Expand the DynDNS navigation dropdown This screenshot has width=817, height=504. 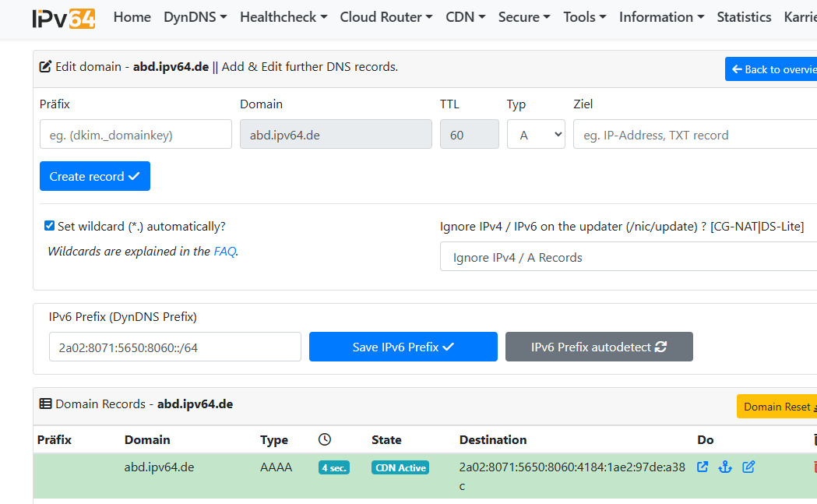pos(195,17)
